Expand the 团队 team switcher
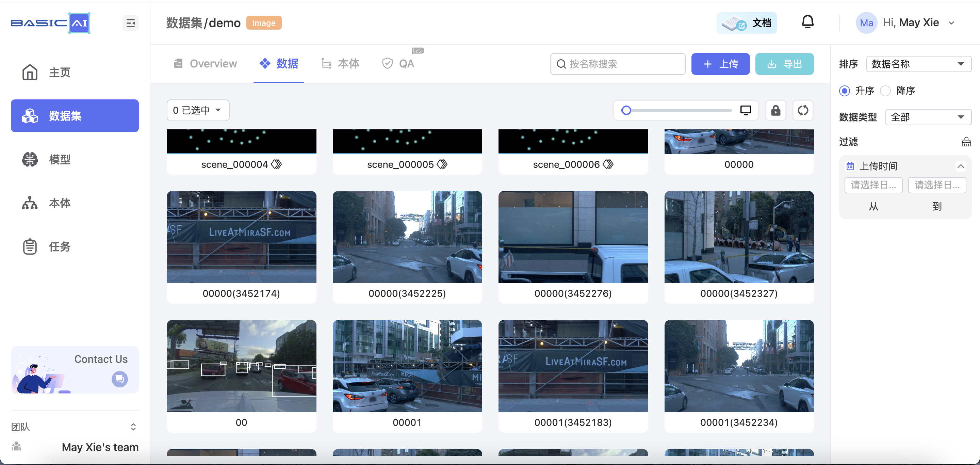 click(x=133, y=427)
